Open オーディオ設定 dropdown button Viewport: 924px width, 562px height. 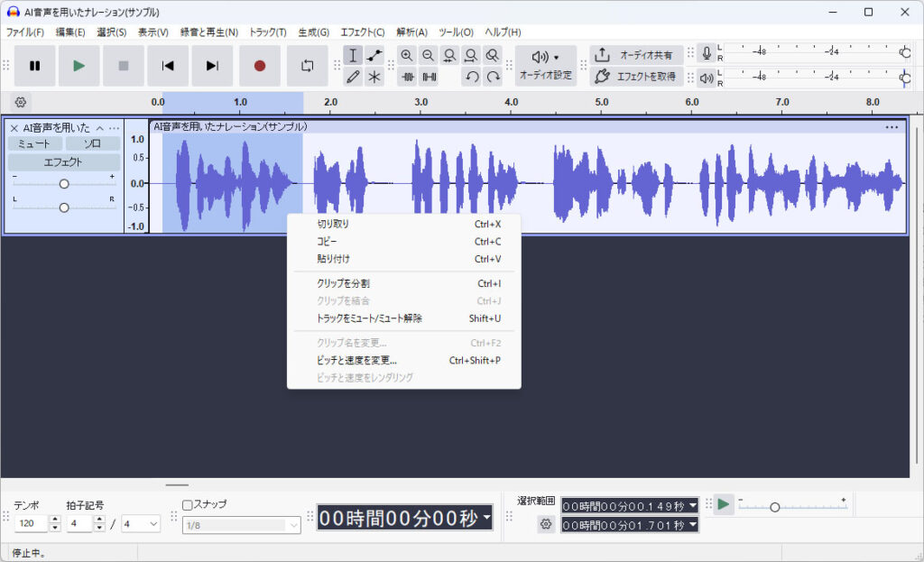point(546,65)
